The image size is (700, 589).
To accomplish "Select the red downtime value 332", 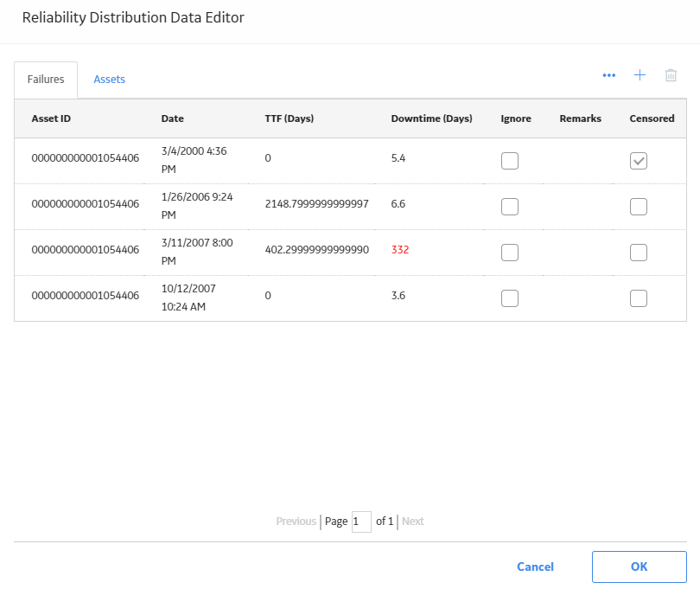I will [x=400, y=250].
